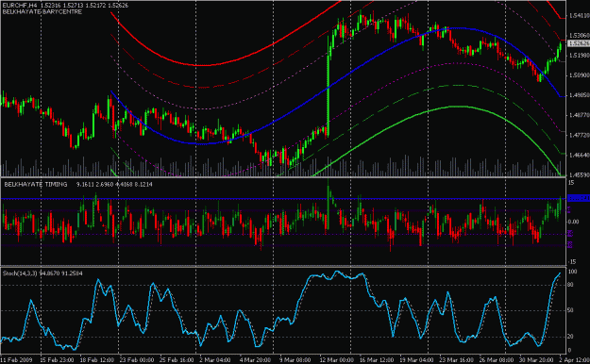Click the Timing indicator values 9.1611 2.6960
Viewport: 590px width, 364px height.
coord(94,184)
